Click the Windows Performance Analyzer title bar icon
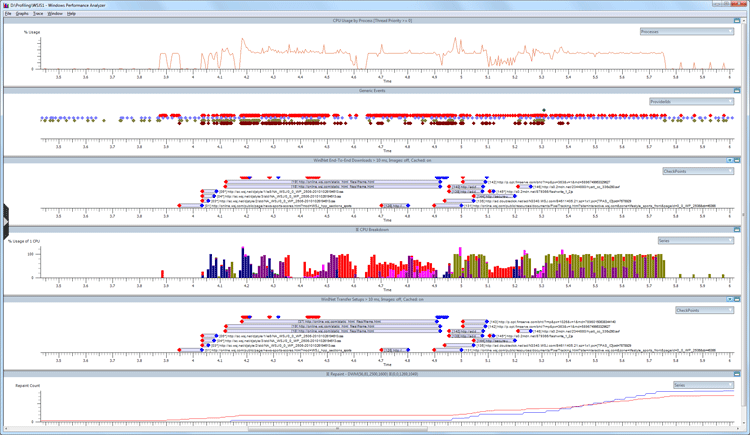 6,4
